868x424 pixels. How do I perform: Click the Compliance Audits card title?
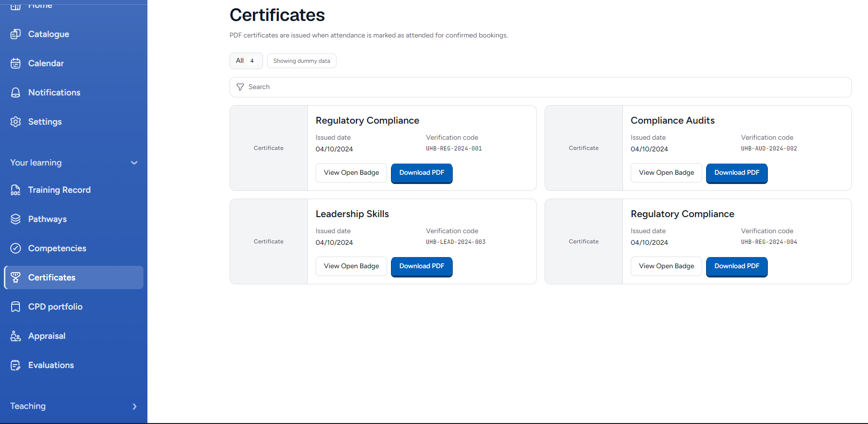pyautogui.click(x=673, y=120)
